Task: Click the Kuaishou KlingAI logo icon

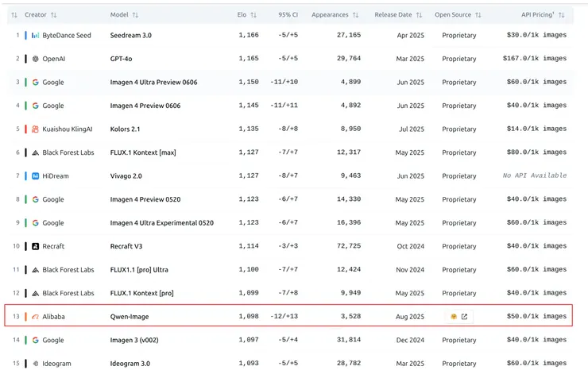Action: [x=36, y=129]
